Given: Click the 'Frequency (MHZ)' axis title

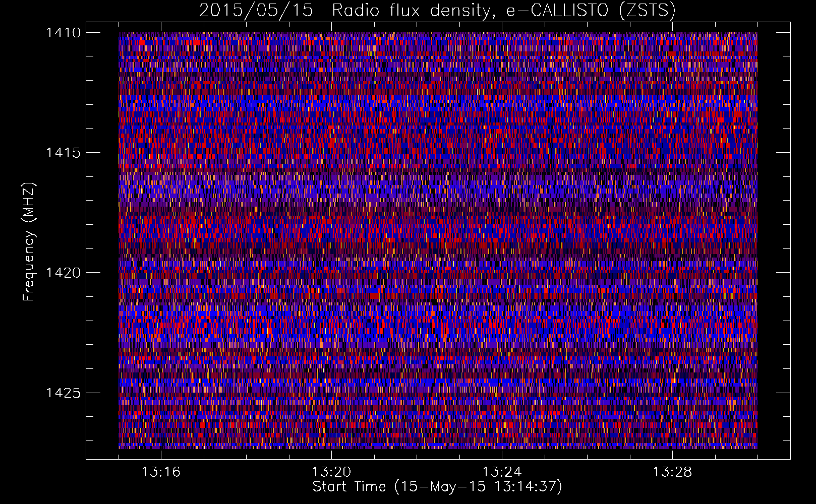Looking at the screenshot, I should 29,242.
